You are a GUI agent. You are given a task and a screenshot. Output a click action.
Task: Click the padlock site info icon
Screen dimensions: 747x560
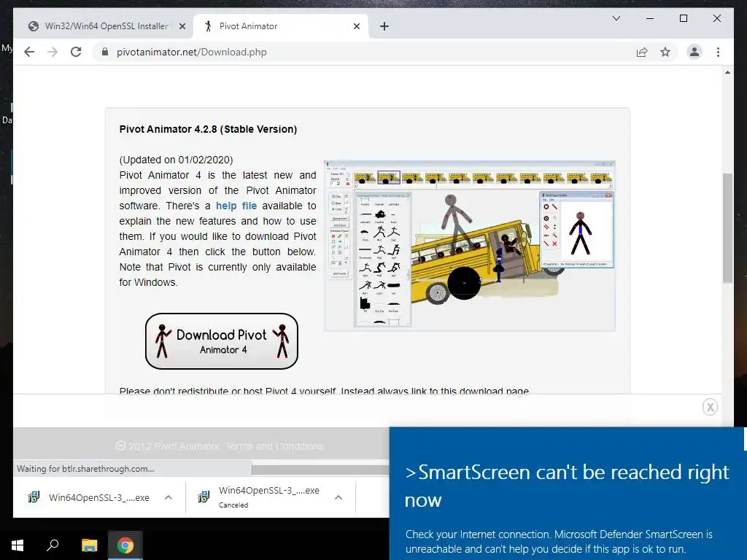pyautogui.click(x=105, y=52)
